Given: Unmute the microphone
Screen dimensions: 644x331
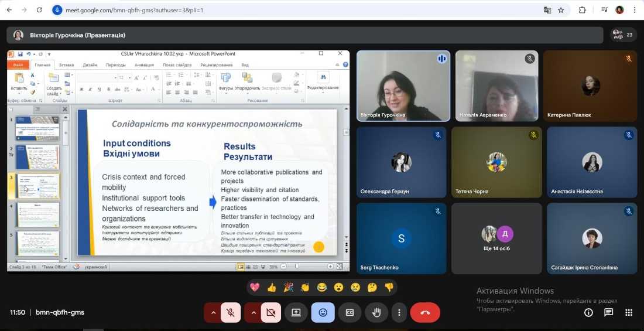Looking at the screenshot, I should pyautogui.click(x=231, y=312).
